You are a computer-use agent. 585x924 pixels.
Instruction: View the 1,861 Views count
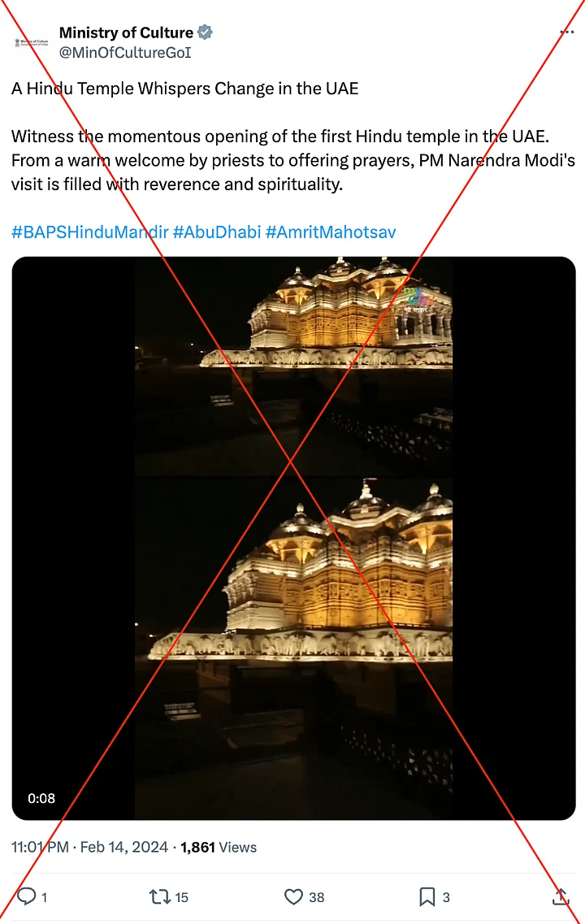219,848
